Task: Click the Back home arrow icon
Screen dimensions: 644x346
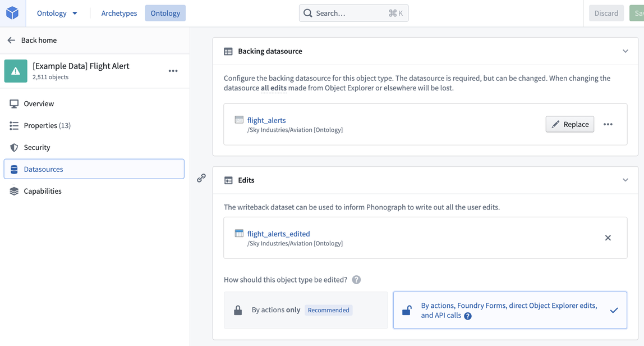Action: point(11,40)
